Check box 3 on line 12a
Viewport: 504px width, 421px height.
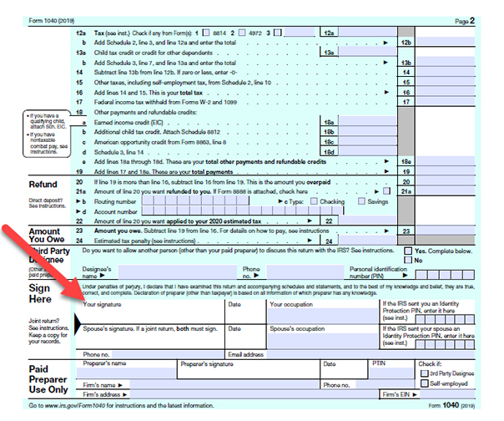(x=278, y=33)
